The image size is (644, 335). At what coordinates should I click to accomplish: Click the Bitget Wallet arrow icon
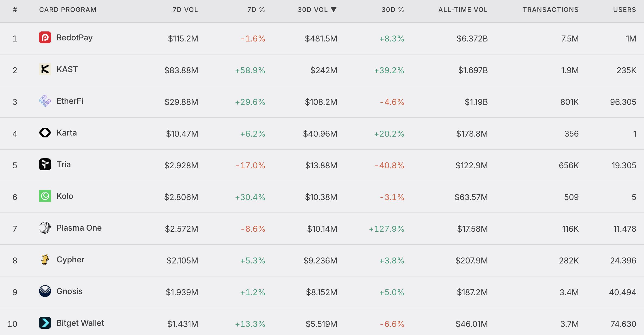pyautogui.click(x=45, y=323)
